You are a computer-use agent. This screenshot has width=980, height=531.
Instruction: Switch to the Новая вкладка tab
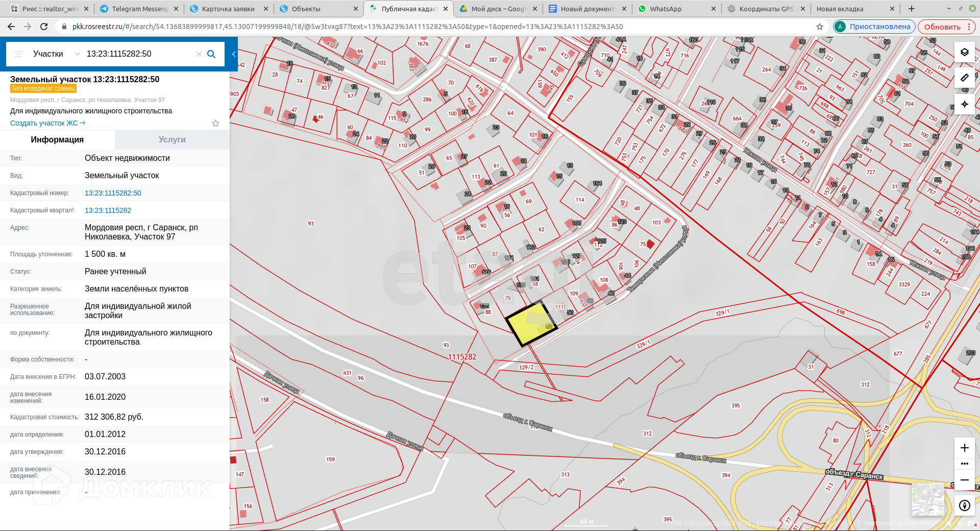pos(855,9)
